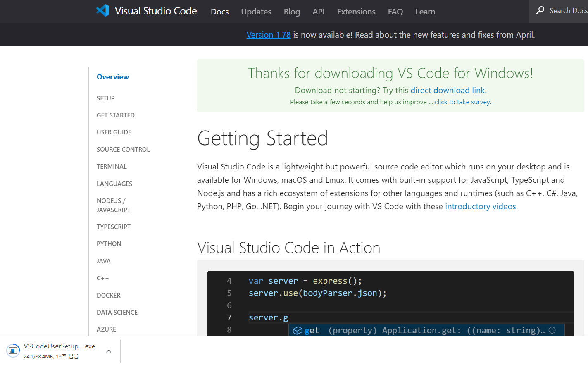The height and width of the screenshot is (365, 588).
Task: Click the Visual Studio Code logo icon
Action: tap(102, 10)
